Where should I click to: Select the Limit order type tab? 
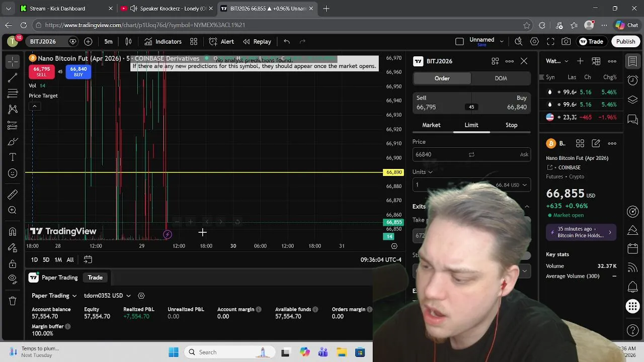pyautogui.click(x=471, y=125)
